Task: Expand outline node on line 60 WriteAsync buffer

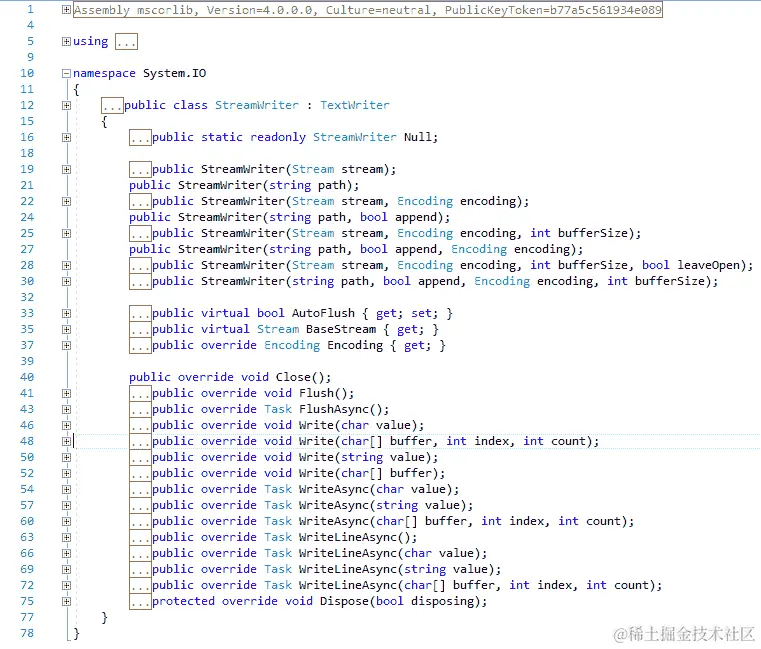Action: (x=66, y=522)
